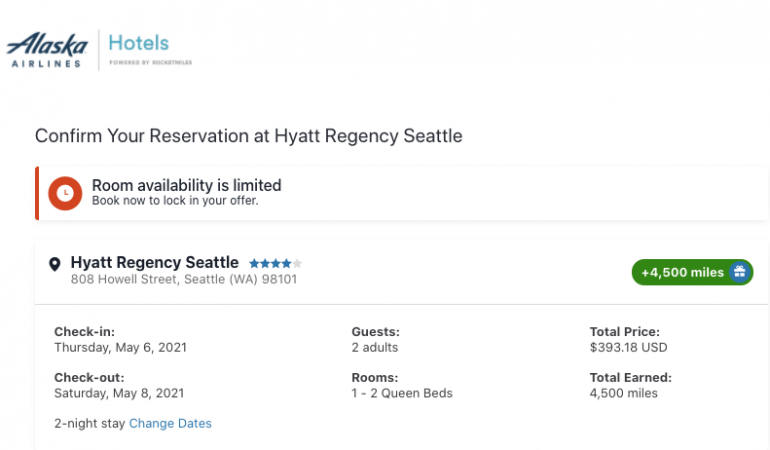Screen dimensions: 770x450
Task: Click the 1 - 2 Queen Beds room value
Action: coord(402,393)
